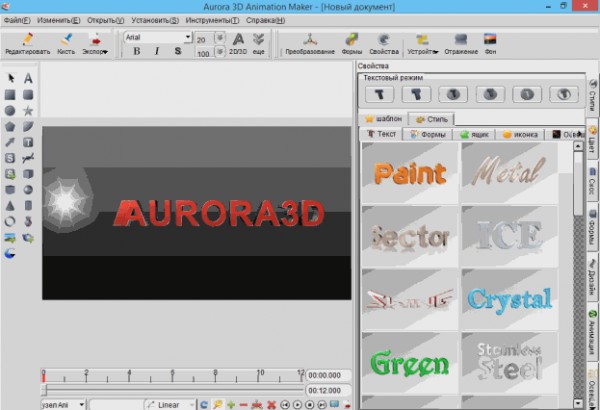Viewport: 600px width, 410px height.
Task: Click the еще (more) toolbar icon
Action: 259,43
